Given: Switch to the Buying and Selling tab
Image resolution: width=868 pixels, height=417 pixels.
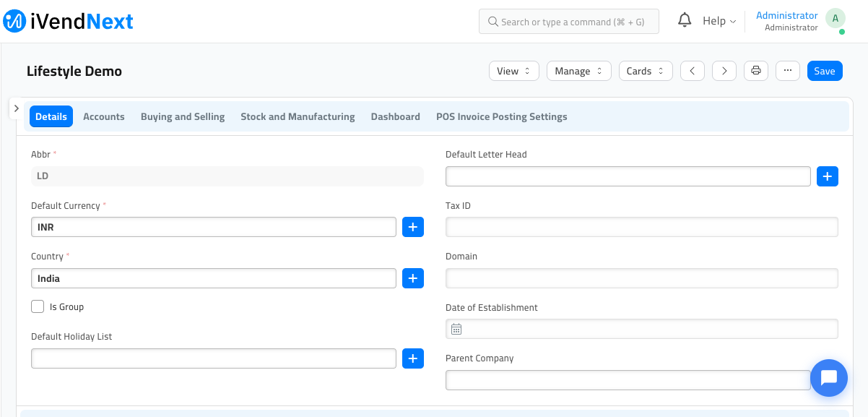Looking at the screenshot, I should click(x=183, y=116).
